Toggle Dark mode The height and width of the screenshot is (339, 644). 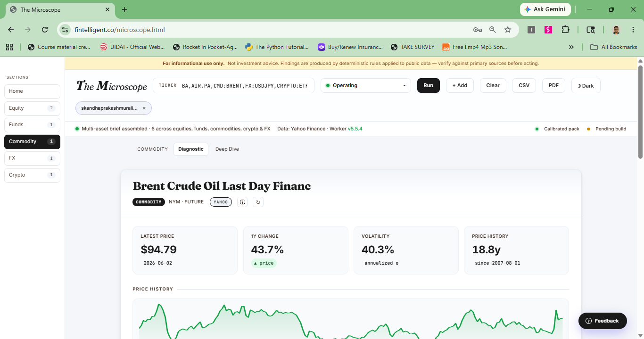(x=586, y=85)
